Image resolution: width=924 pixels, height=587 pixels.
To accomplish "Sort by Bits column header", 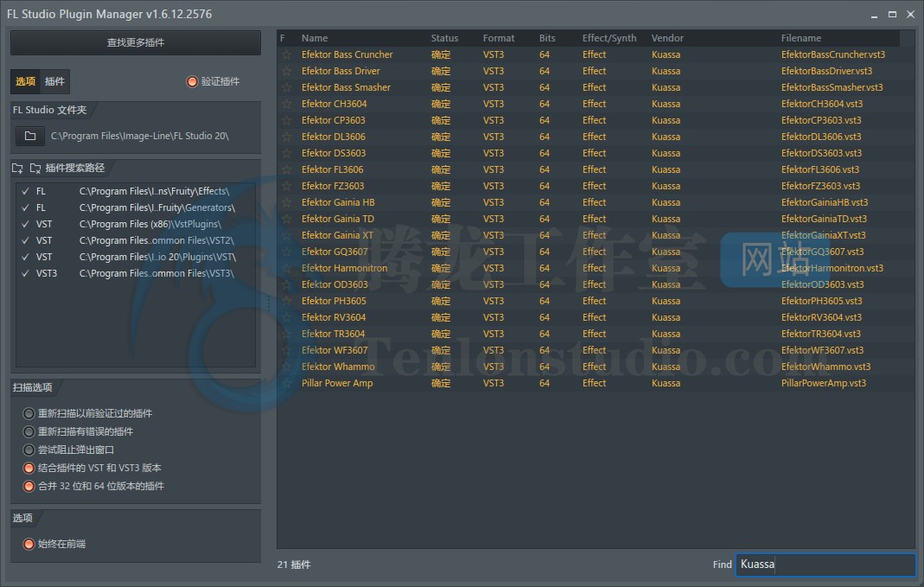I will coord(547,38).
